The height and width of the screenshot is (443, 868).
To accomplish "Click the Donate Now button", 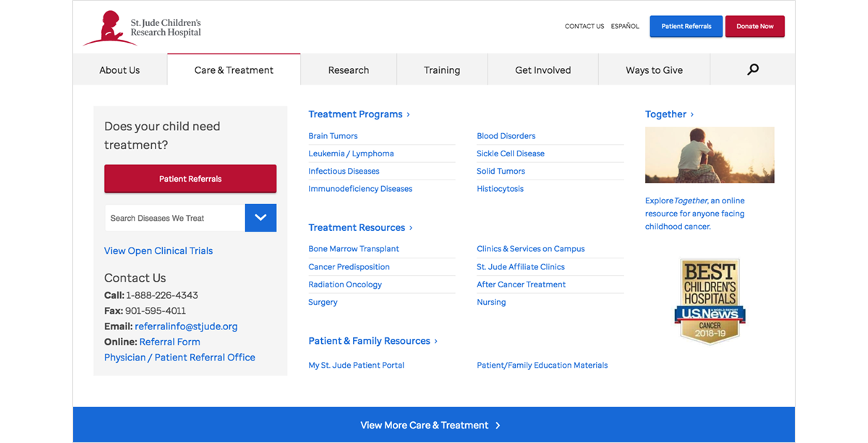I will (754, 27).
